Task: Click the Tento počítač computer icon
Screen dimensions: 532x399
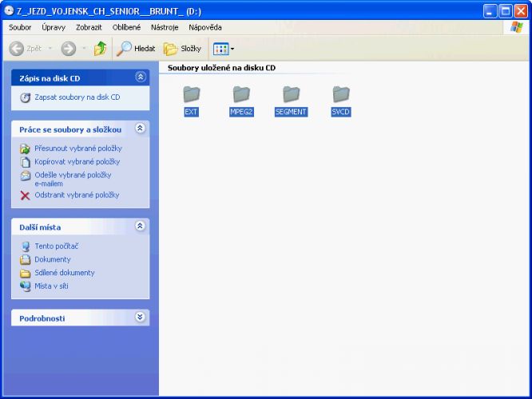Action: tap(26, 247)
